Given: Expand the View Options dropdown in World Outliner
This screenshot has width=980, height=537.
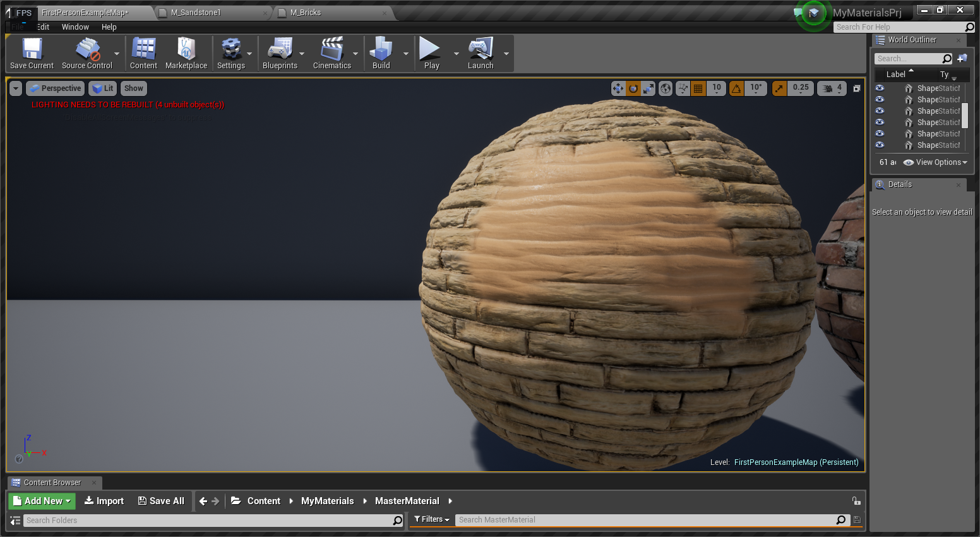Looking at the screenshot, I should tap(935, 162).
